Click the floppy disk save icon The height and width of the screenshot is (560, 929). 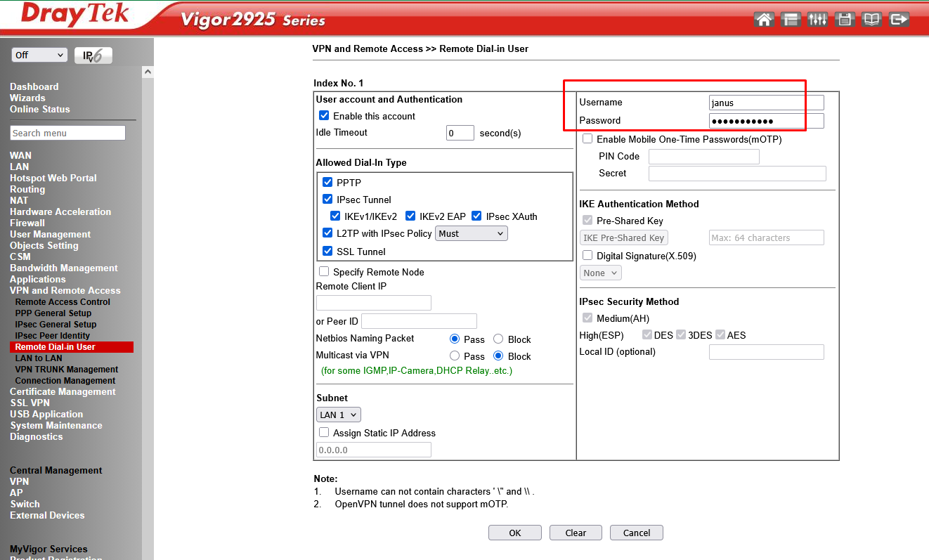point(845,20)
